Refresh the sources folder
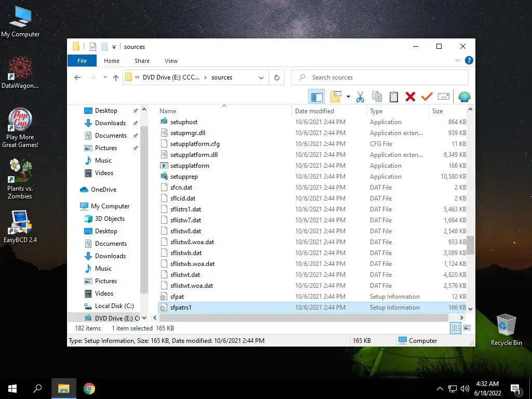Screen dimensions: 532x399 coord(277,78)
